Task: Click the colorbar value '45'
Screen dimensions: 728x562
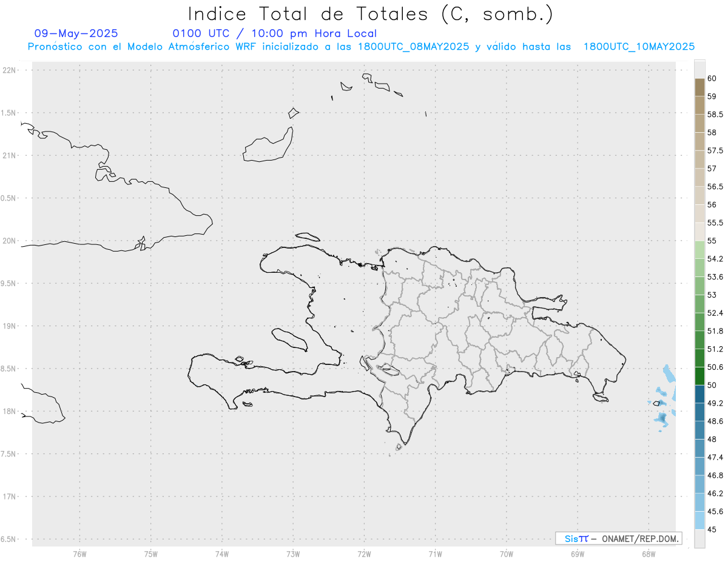Action: coord(712,530)
